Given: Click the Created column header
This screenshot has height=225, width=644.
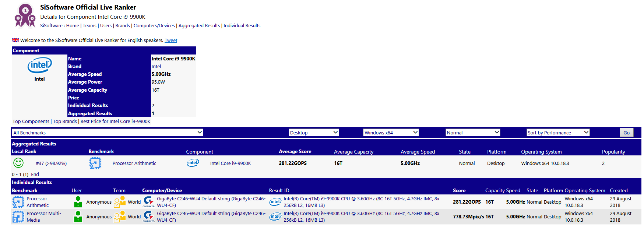Looking at the screenshot, I should 619,191.
